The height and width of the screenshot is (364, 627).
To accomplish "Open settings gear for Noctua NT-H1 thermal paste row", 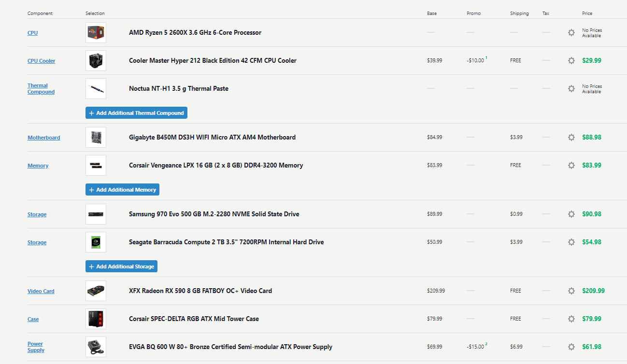I will [571, 89].
